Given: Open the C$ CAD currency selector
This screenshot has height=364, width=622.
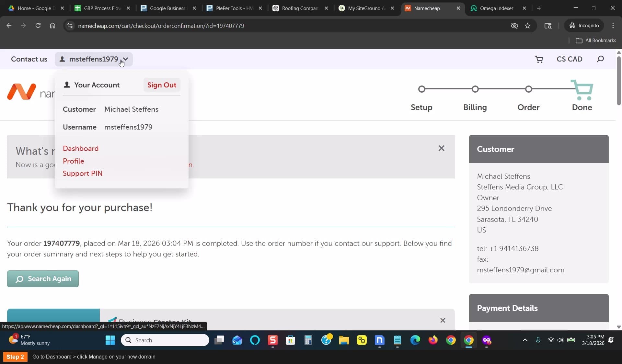Looking at the screenshot, I should click(570, 59).
